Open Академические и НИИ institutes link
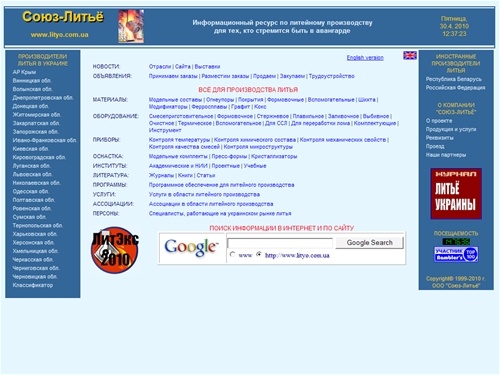 178,166
